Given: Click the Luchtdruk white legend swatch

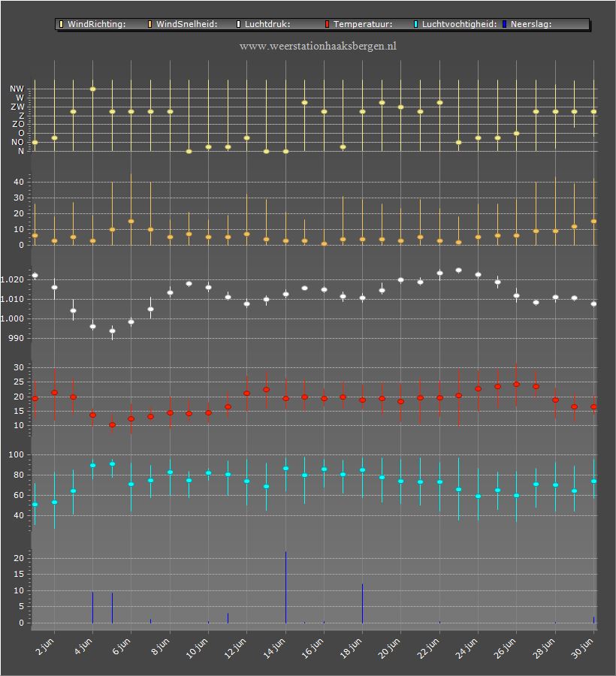Looking at the screenshot, I should pos(238,24).
